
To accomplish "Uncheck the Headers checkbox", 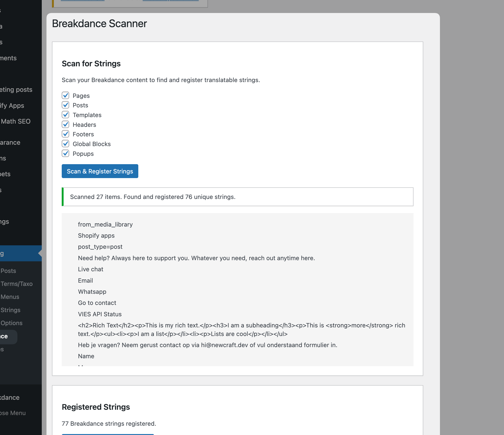I will (x=65, y=125).
